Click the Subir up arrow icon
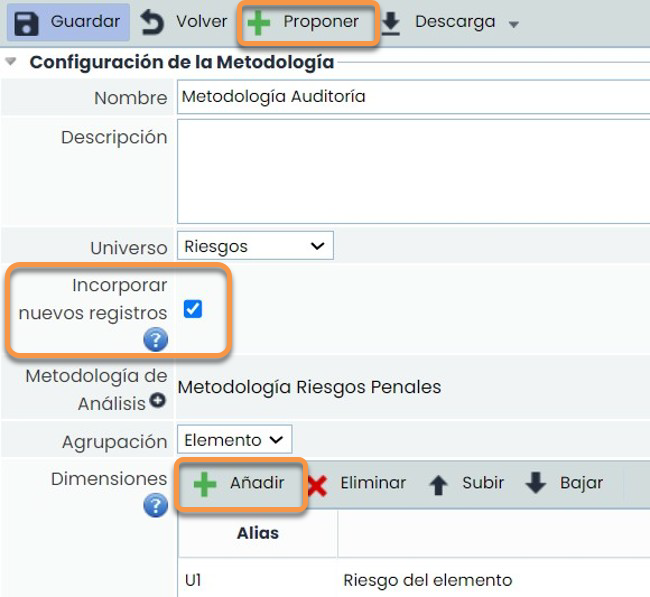The height and width of the screenshot is (597, 650). 438,485
